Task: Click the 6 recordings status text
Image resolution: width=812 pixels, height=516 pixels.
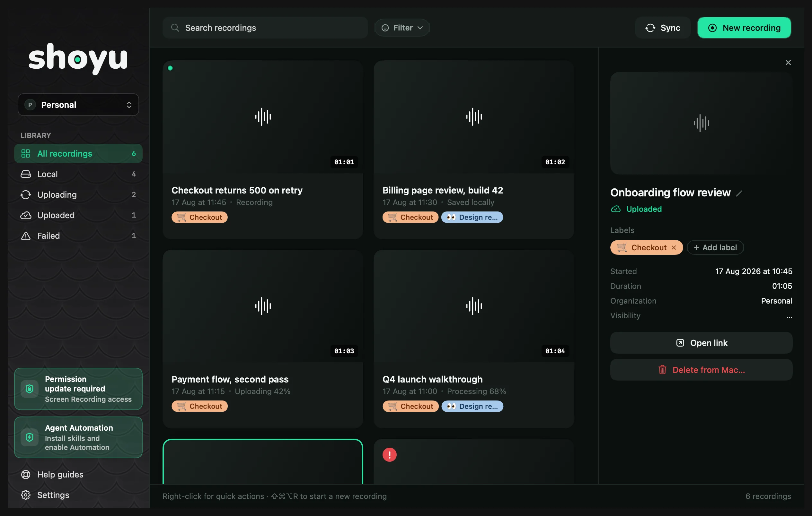Action: click(x=768, y=496)
